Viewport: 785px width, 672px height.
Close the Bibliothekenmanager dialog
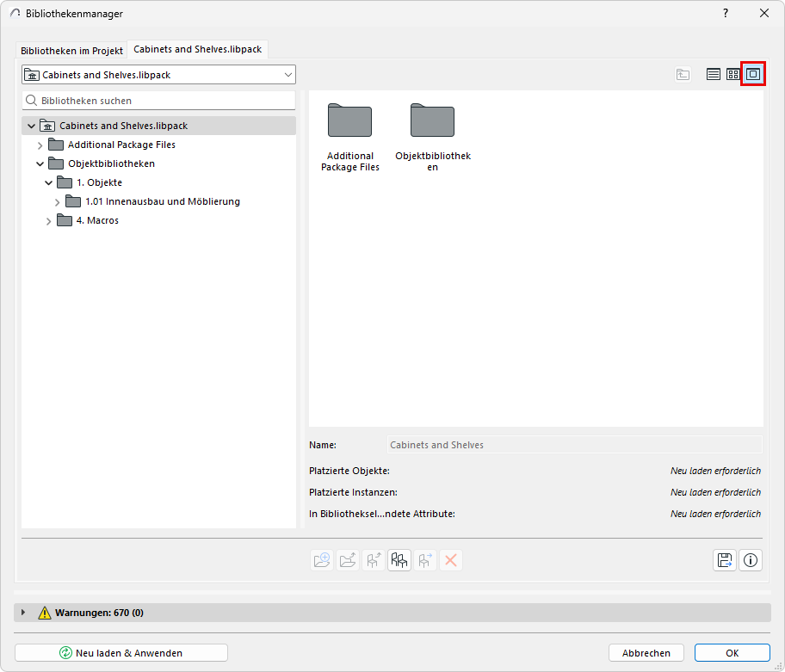[764, 14]
